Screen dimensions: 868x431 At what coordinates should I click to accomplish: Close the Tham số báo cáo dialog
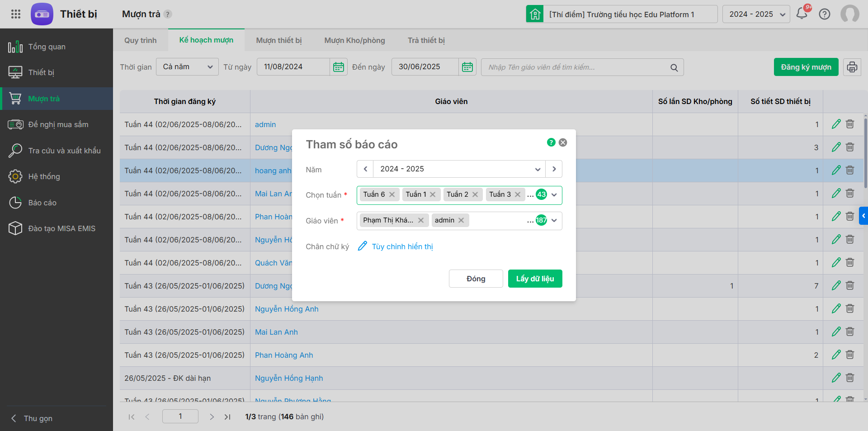click(x=563, y=142)
